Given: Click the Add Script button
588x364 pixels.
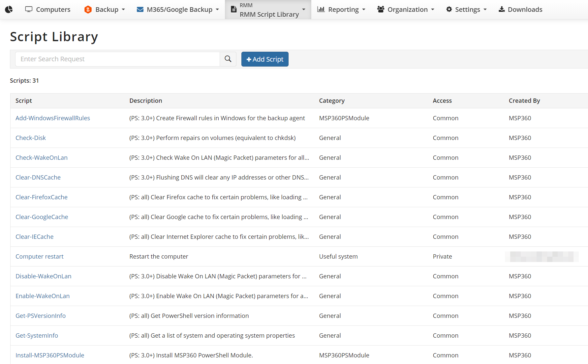Looking at the screenshot, I should click(265, 59).
